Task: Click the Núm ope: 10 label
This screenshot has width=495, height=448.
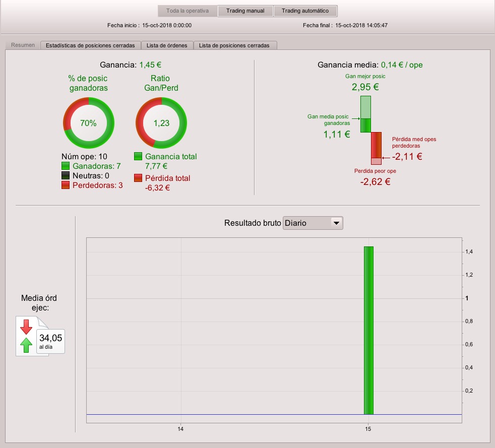Action: [x=84, y=157]
